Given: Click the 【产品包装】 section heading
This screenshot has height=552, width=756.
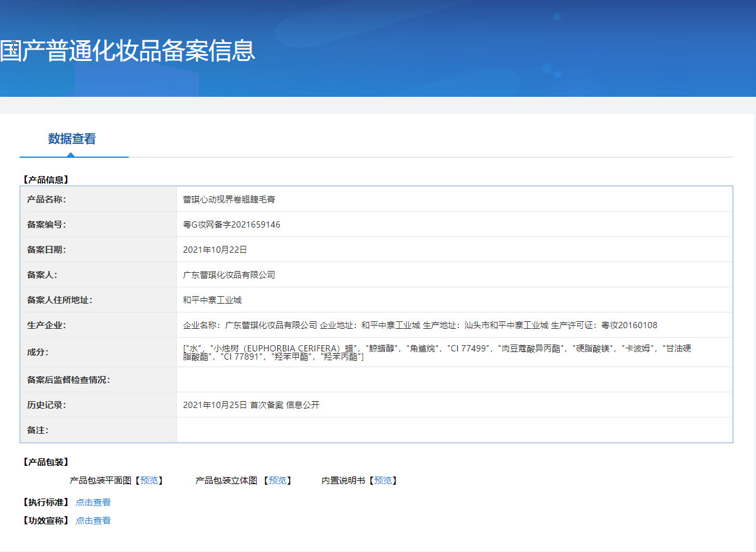Looking at the screenshot, I should coord(45,462).
